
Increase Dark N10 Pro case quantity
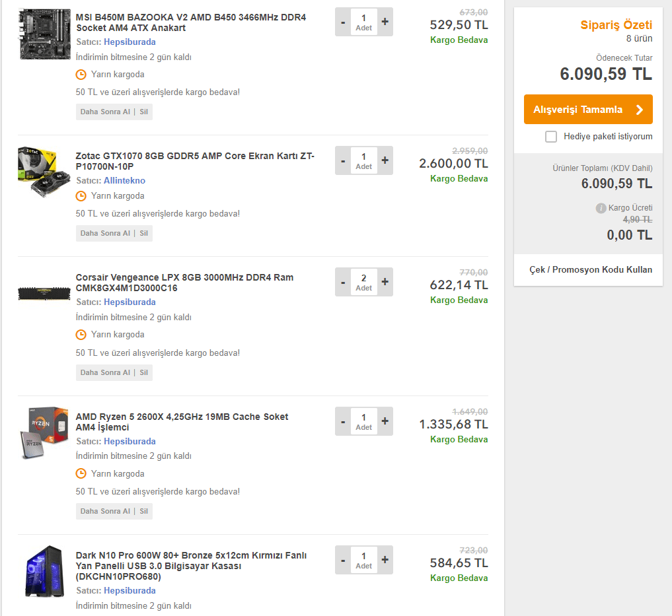[x=385, y=560]
